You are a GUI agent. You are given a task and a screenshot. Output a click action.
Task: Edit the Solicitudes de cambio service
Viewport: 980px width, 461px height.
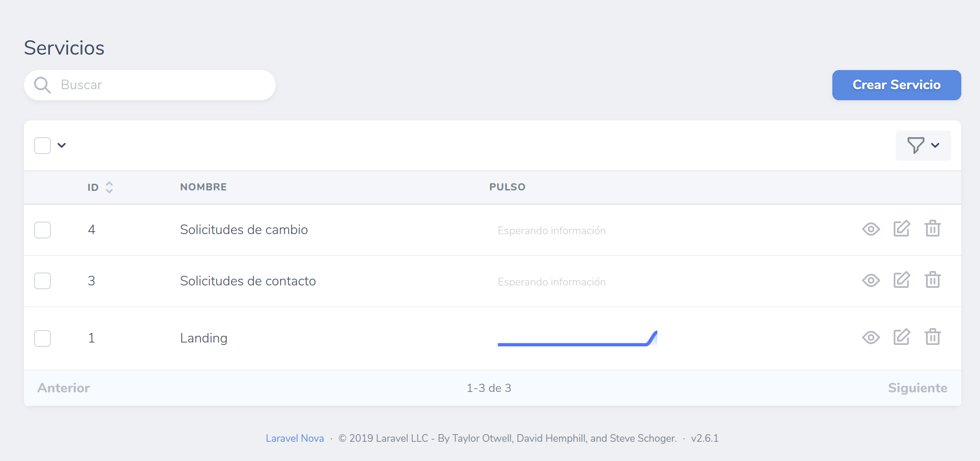click(901, 229)
